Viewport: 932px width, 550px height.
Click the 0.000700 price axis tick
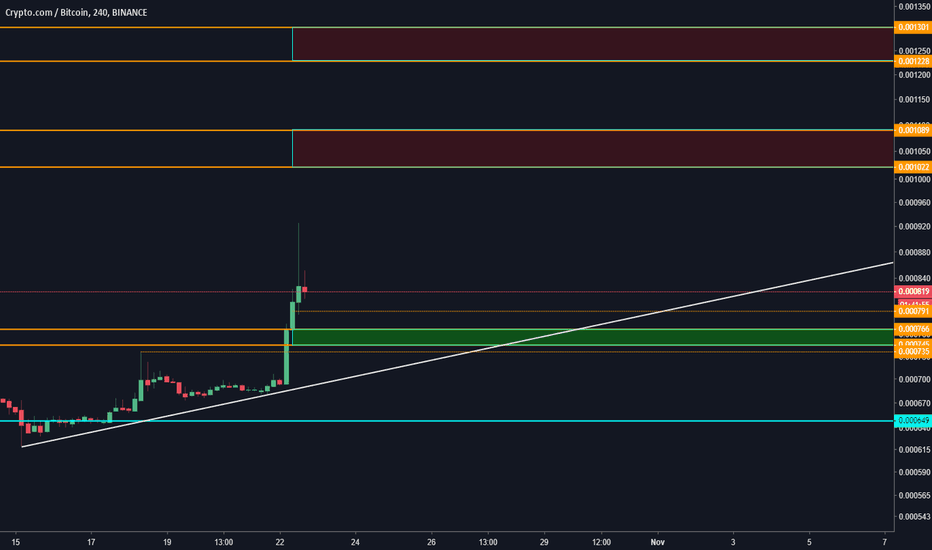point(914,379)
